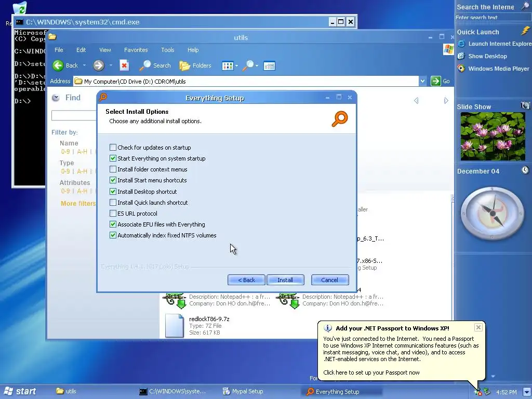
Task: Expand the Back history dropdown arrow
Action: [84, 65]
